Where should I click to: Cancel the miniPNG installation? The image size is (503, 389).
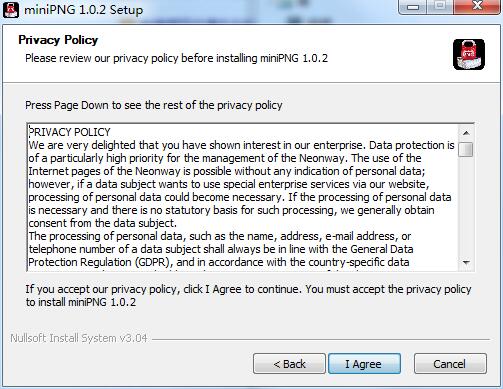click(450, 364)
